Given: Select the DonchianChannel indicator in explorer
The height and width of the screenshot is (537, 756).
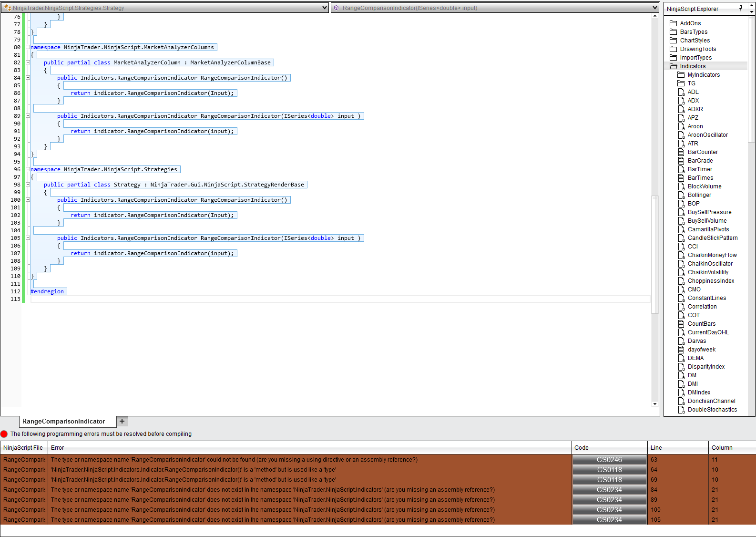Looking at the screenshot, I should coord(712,401).
